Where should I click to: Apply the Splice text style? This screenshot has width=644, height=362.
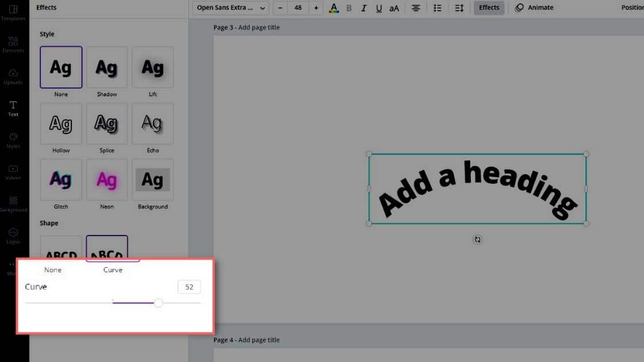click(107, 124)
